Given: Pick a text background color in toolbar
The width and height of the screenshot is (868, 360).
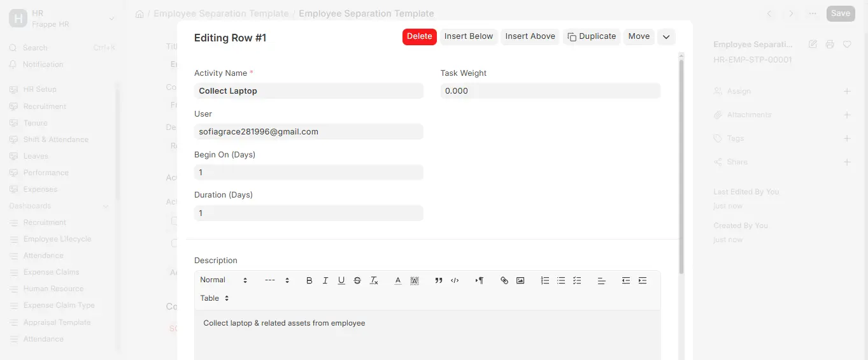Looking at the screenshot, I should click(415, 280).
